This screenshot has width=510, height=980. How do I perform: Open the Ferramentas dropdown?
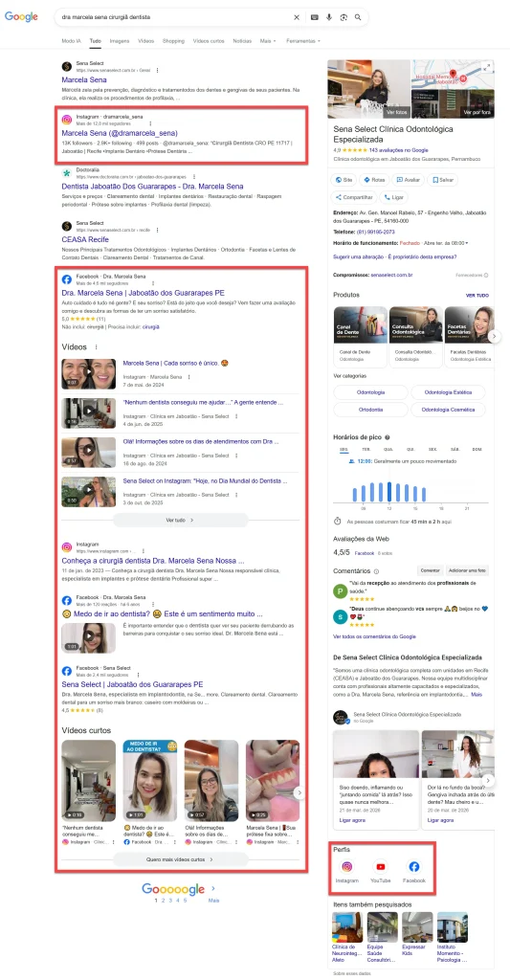click(x=303, y=40)
